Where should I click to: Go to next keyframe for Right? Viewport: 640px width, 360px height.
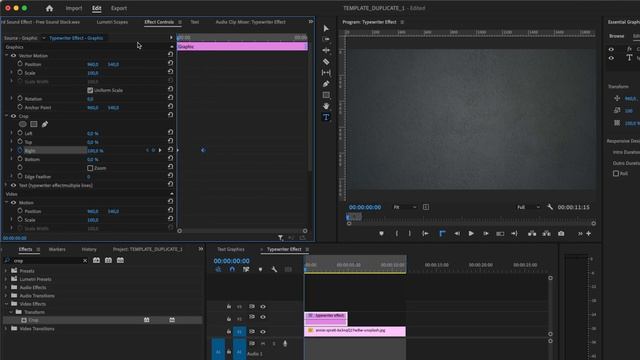tap(160, 150)
